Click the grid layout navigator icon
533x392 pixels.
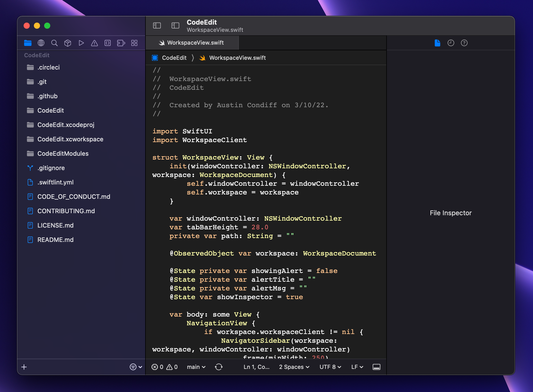[x=134, y=43]
